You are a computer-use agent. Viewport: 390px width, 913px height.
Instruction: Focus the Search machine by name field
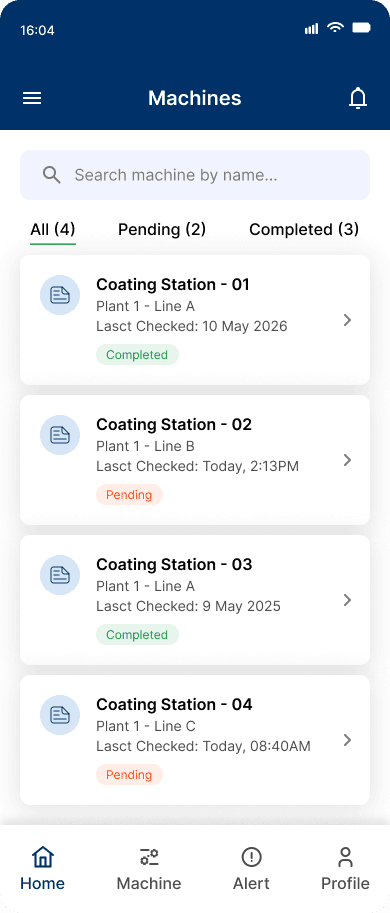coord(195,175)
